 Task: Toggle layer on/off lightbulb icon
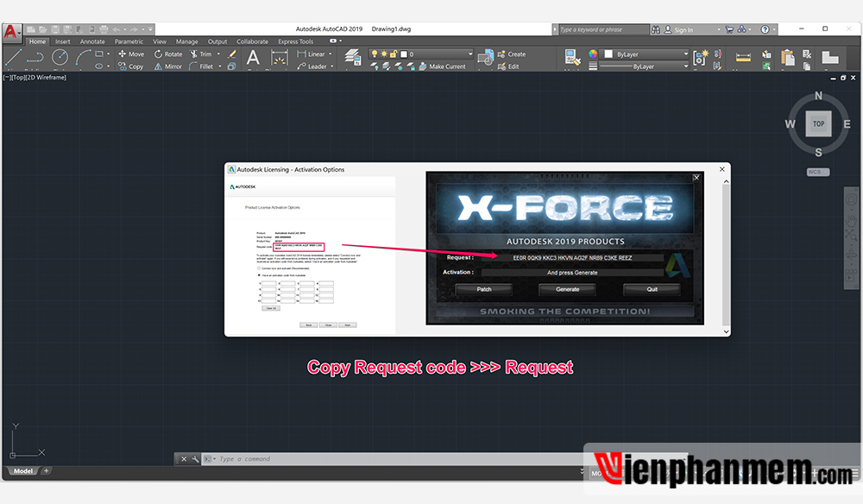point(375,54)
